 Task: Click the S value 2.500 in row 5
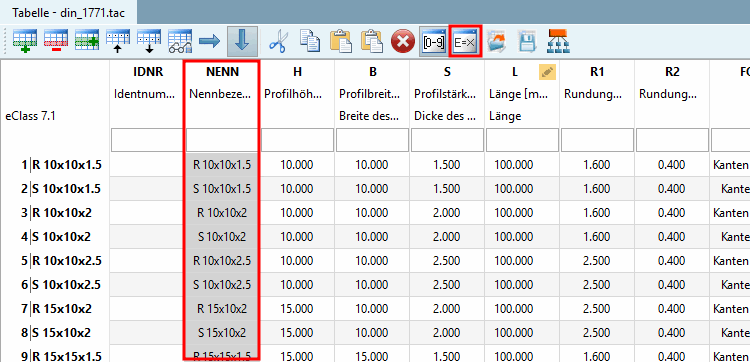tap(447, 261)
